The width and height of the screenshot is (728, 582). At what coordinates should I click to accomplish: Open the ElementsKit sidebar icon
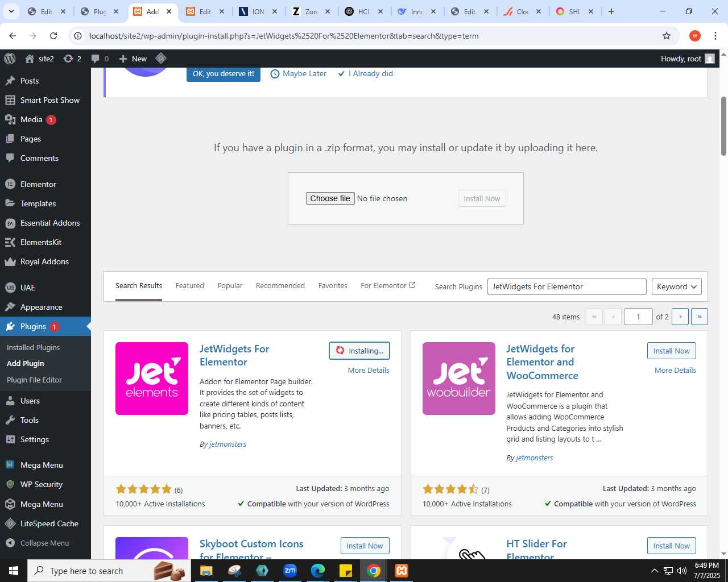(10, 242)
